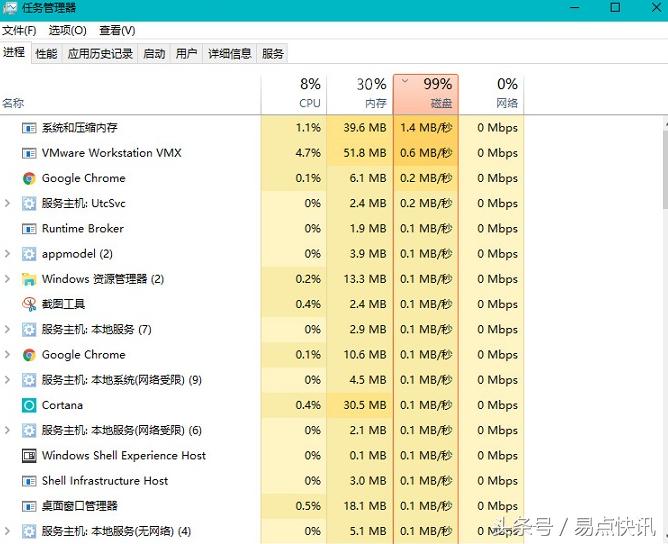The height and width of the screenshot is (544, 668).
Task: Click the 18.1 MB memory value
Action: coord(365,506)
